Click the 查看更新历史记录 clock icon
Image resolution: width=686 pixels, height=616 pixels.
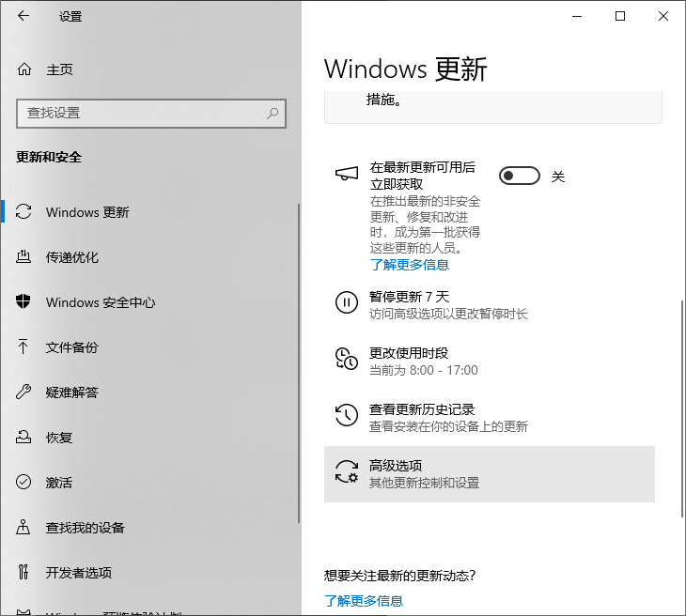[x=347, y=415]
